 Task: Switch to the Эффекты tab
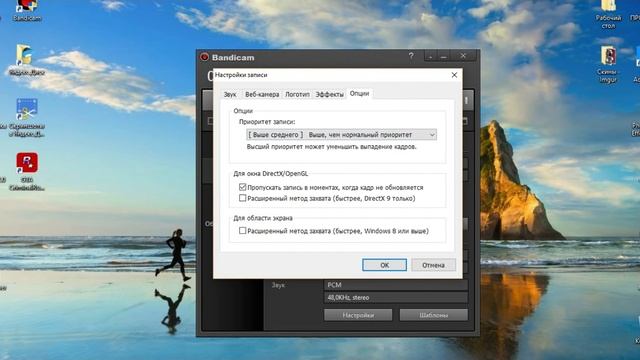point(329,94)
